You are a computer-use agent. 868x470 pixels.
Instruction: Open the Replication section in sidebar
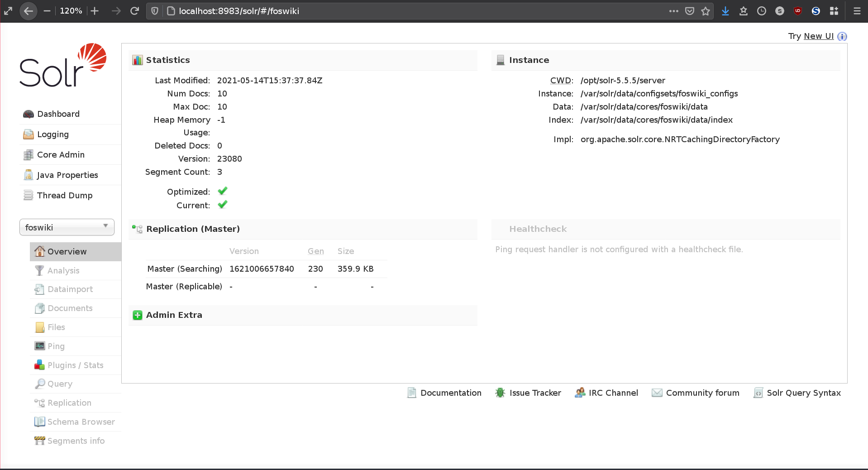69,403
